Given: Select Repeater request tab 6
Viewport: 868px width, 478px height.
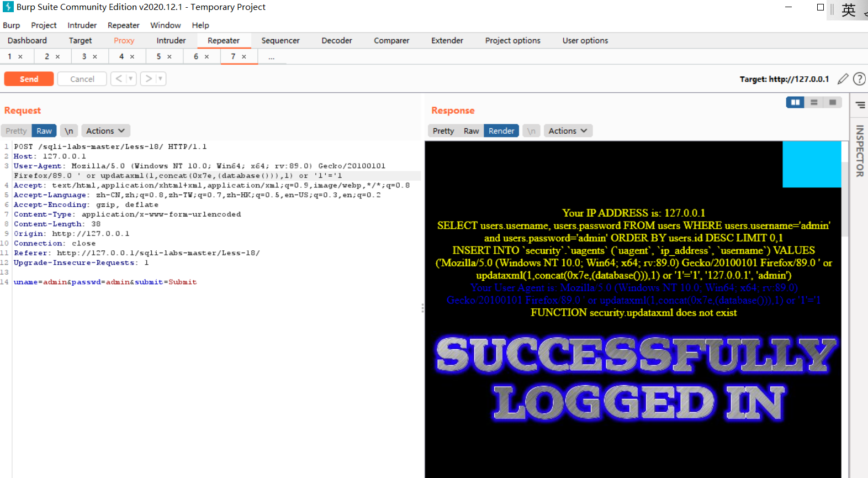Looking at the screenshot, I should (196, 56).
